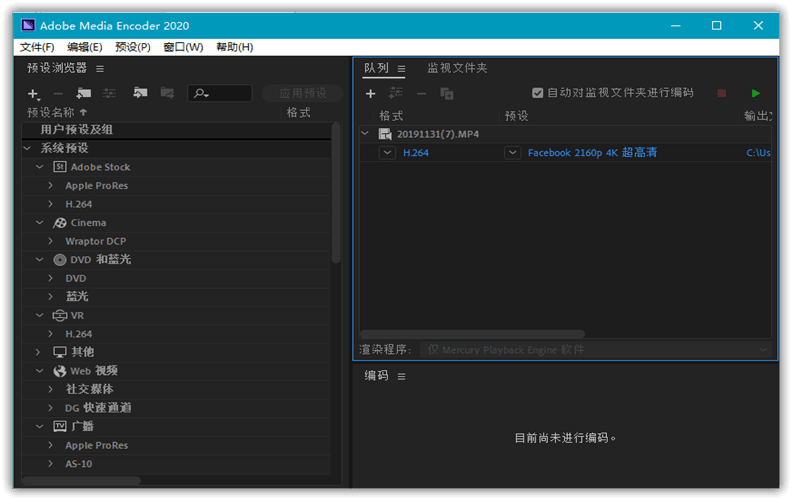Click the delete preset minus icon
The image size is (792, 500).
(58, 94)
